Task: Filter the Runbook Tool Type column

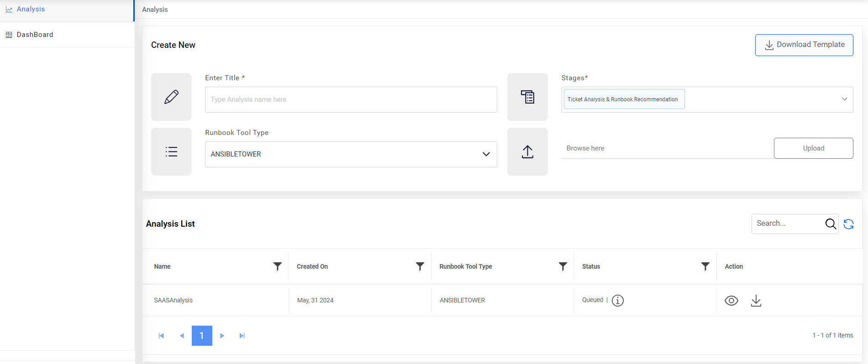Action: point(563,266)
